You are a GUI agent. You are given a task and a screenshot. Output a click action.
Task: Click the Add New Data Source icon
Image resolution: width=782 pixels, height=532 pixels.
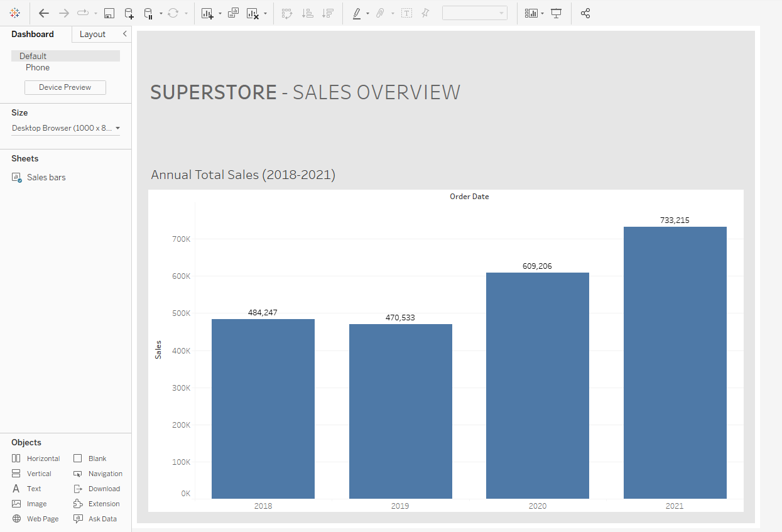click(x=129, y=13)
